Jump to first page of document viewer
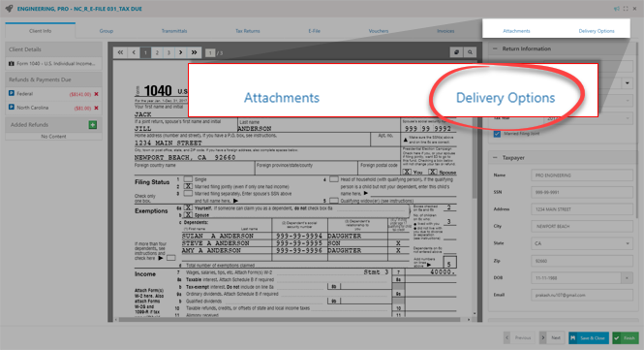This screenshot has height=350, width=644. coord(120,52)
